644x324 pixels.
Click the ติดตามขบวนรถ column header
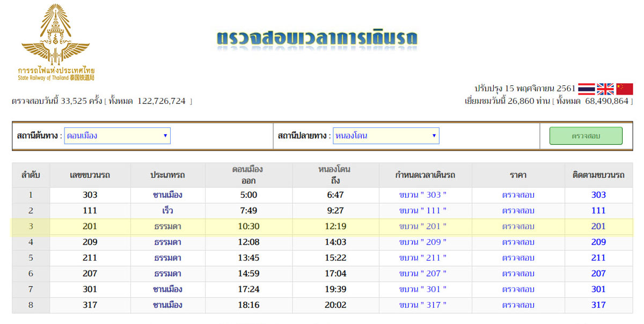[x=598, y=175]
